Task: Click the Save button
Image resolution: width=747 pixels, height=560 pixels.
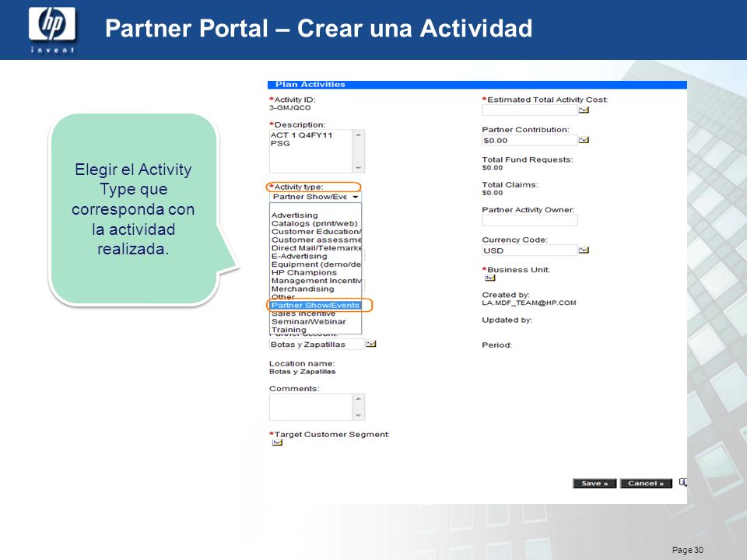Action: (594, 483)
